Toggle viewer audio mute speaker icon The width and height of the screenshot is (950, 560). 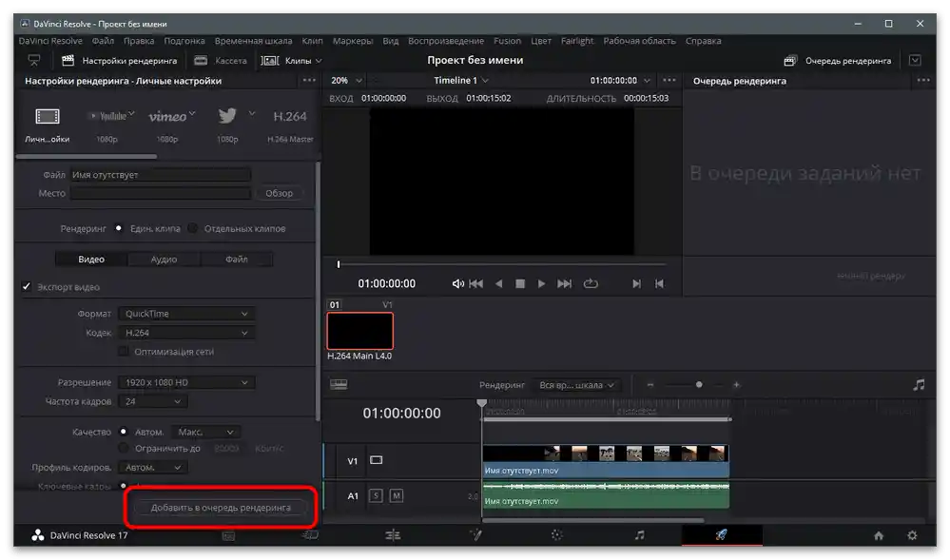[x=457, y=283]
